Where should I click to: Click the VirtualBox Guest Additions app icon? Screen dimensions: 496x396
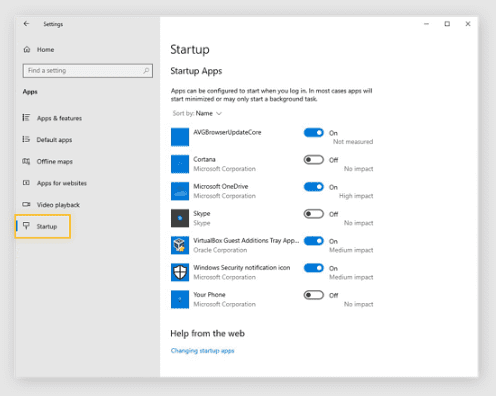point(180,245)
